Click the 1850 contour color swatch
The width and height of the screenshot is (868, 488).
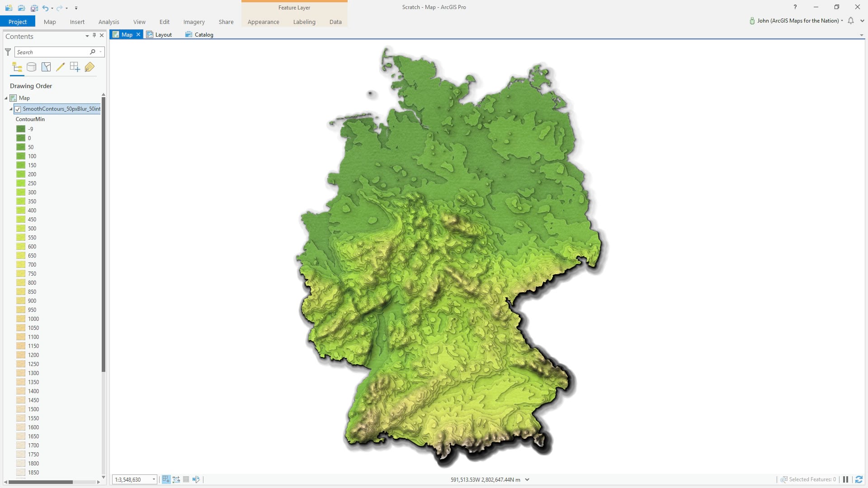click(21, 472)
